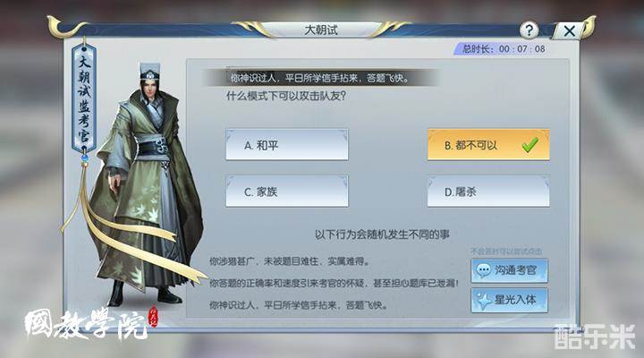Select answer D. 屠杀
The width and height of the screenshot is (644, 358).
tap(488, 192)
